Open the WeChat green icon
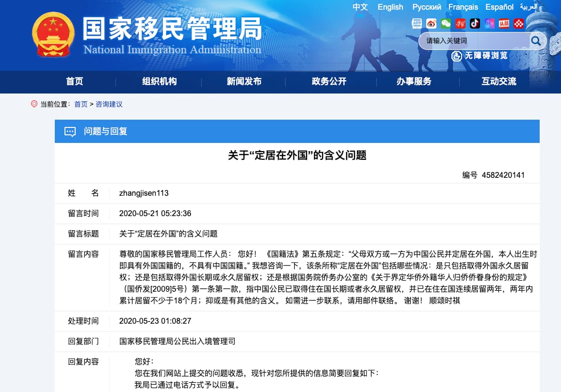Image resolution: width=561 pixels, height=392 pixels. [446, 23]
